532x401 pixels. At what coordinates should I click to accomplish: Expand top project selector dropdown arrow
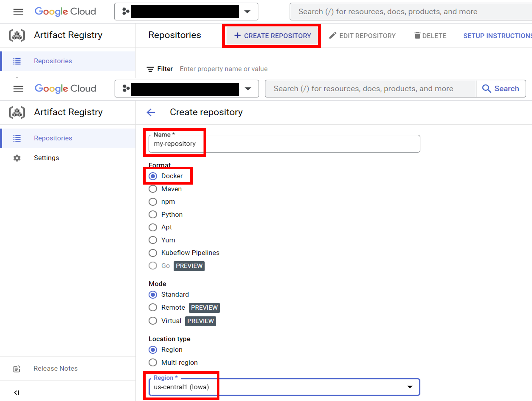pyautogui.click(x=247, y=11)
